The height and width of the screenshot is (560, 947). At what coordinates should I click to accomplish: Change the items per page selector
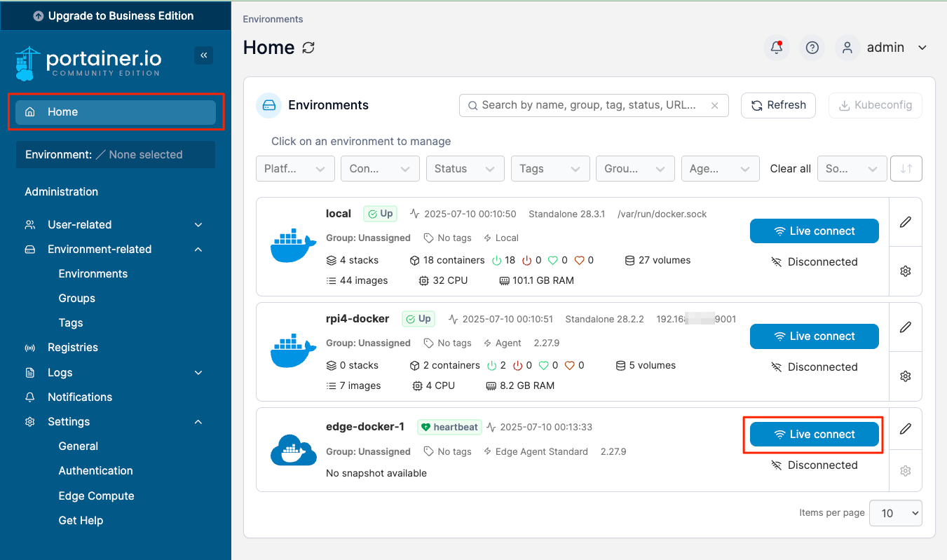896,513
